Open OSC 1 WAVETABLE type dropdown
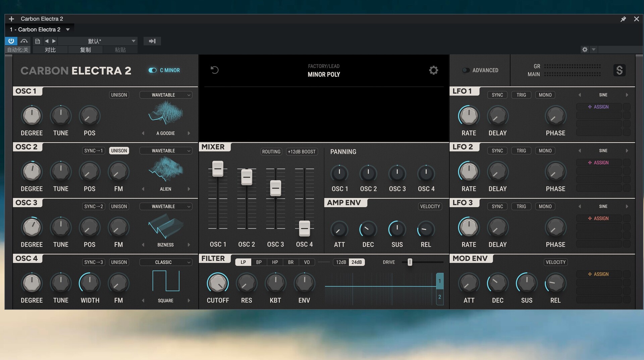The image size is (644, 360). tap(166, 95)
